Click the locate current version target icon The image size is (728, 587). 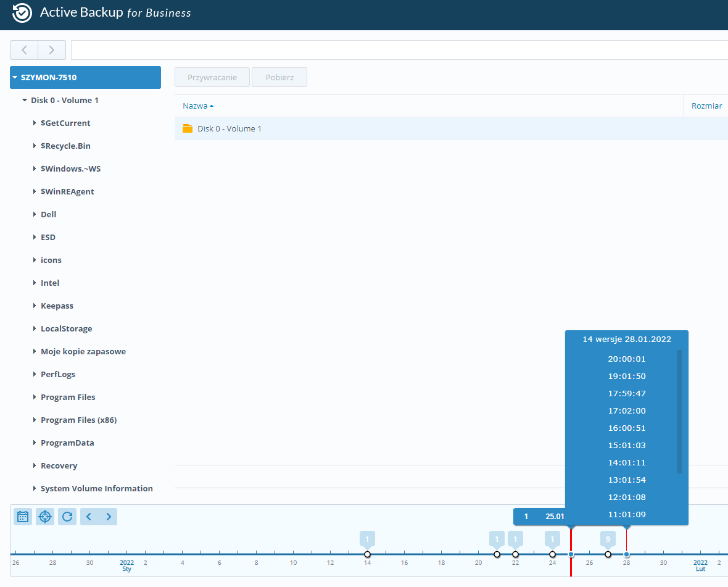(45, 517)
